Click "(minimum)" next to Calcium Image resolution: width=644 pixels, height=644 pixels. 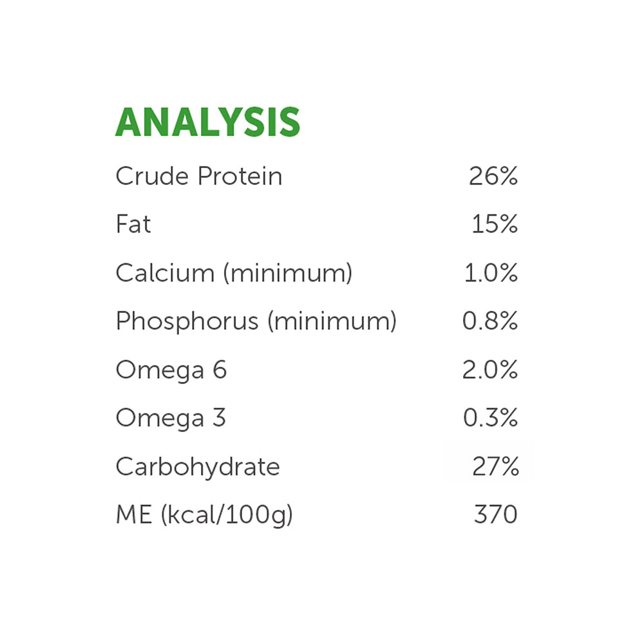coord(287,274)
